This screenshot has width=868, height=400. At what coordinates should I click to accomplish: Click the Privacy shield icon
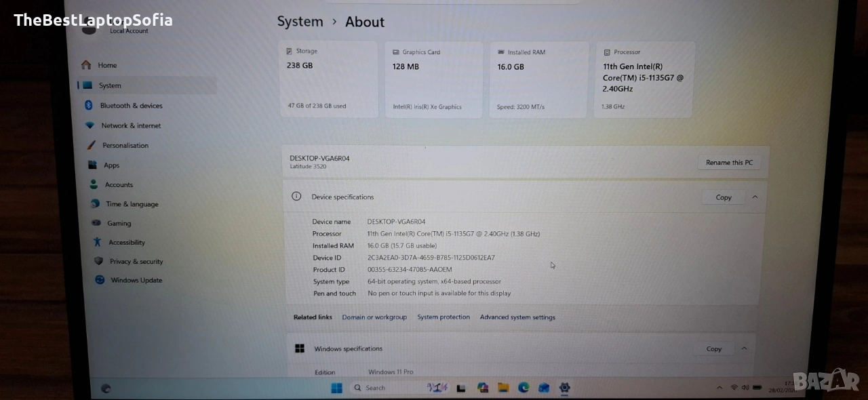[x=98, y=261]
